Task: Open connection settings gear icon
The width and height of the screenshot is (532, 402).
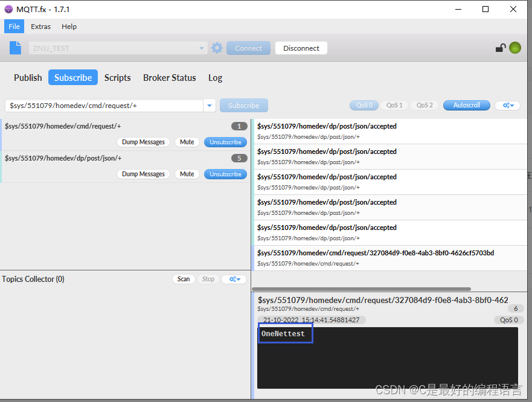Action: coord(217,48)
